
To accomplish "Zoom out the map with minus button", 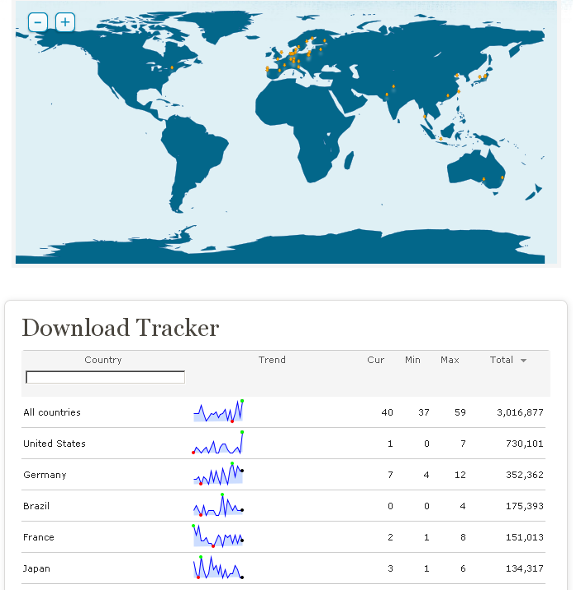I will pos(38,22).
